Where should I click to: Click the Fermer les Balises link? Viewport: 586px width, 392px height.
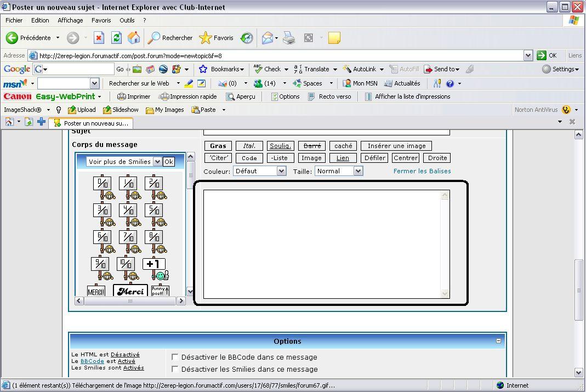point(422,171)
